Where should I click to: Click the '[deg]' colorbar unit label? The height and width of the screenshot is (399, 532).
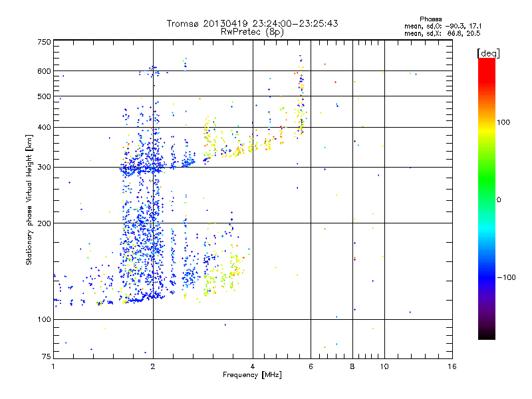488,53
